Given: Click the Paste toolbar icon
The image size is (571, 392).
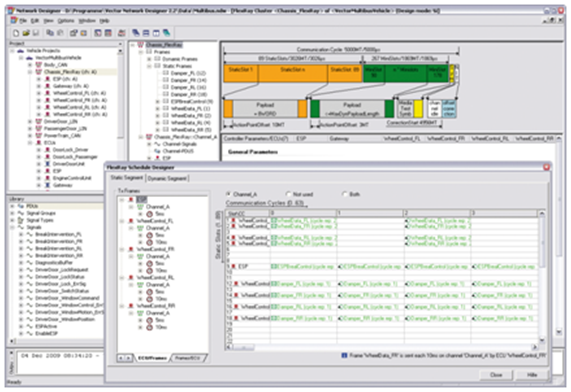Looking at the screenshot, I should [60, 33].
